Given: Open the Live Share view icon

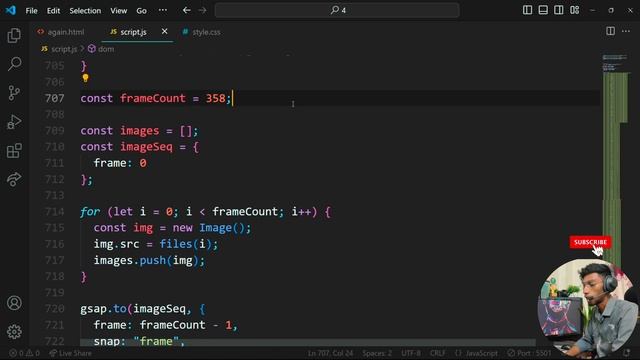Looking at the screenshot, I should click(x=14, y=179).
